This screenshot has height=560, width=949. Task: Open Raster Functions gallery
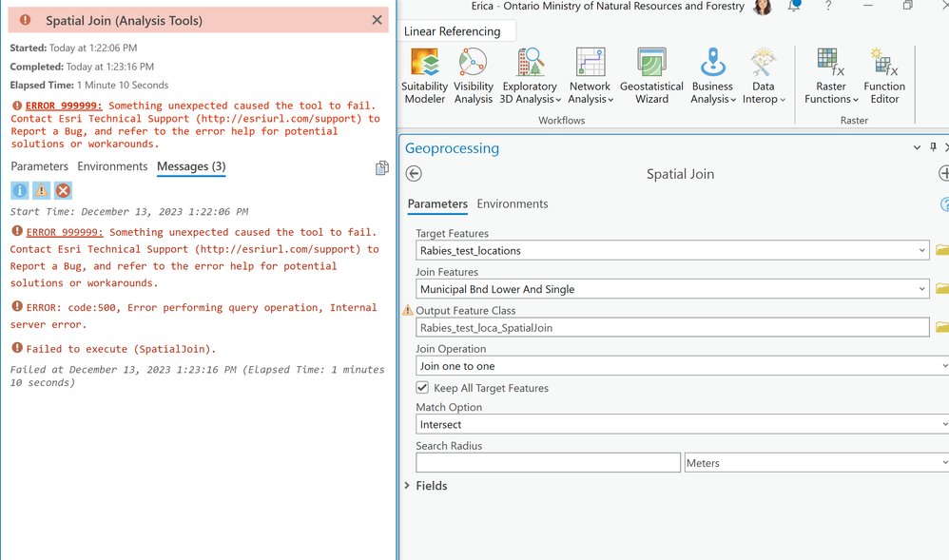click(831, 76)
